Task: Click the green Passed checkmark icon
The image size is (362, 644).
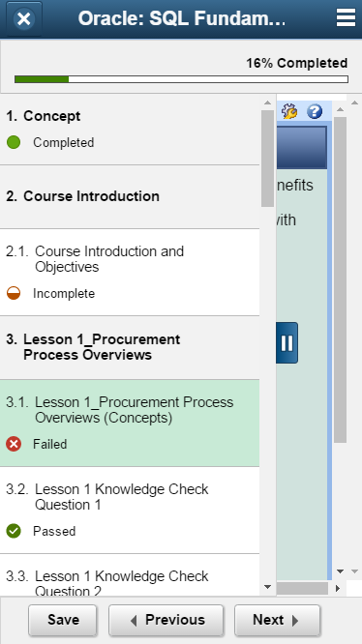Action: click(14, 531)
